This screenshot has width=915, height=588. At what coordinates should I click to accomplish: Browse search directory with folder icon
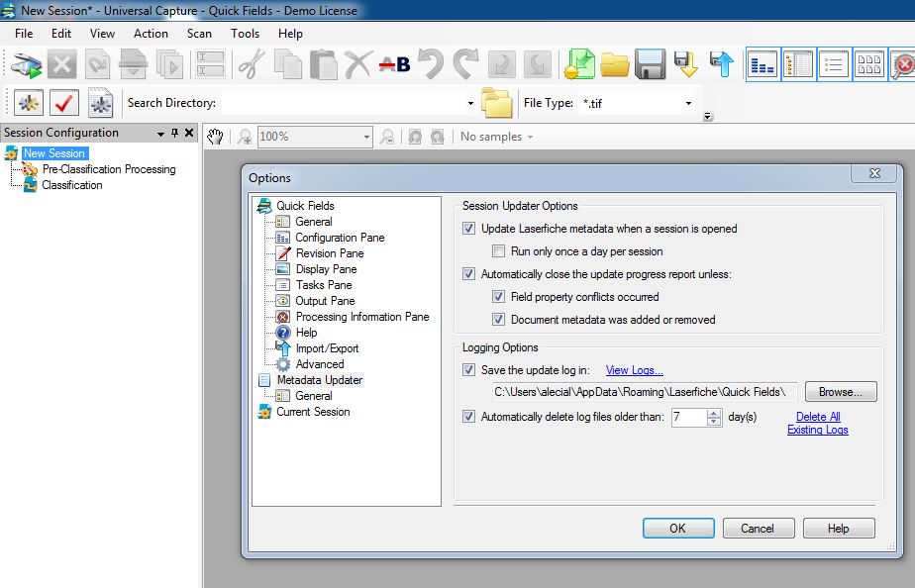(x=496, y=103)
